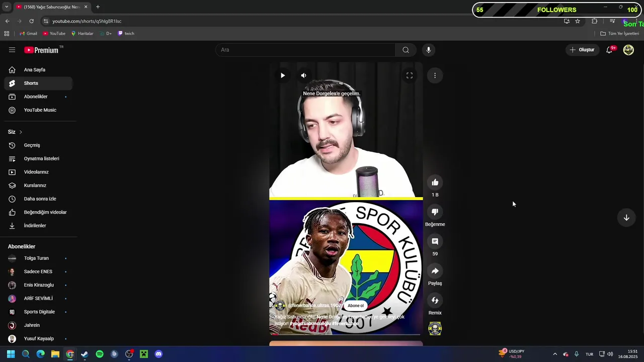This screenshot has width=644, height=362.
Task: Remix this Short
Action: tap(435, 301)
